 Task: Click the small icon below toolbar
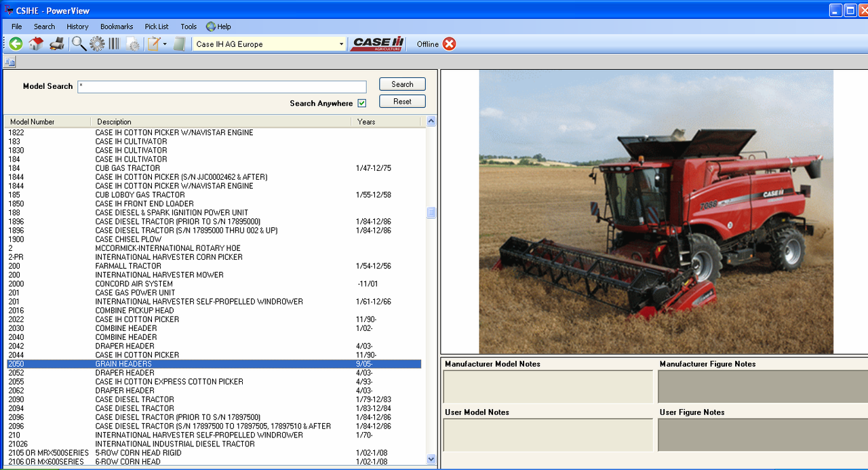point(9,62)
